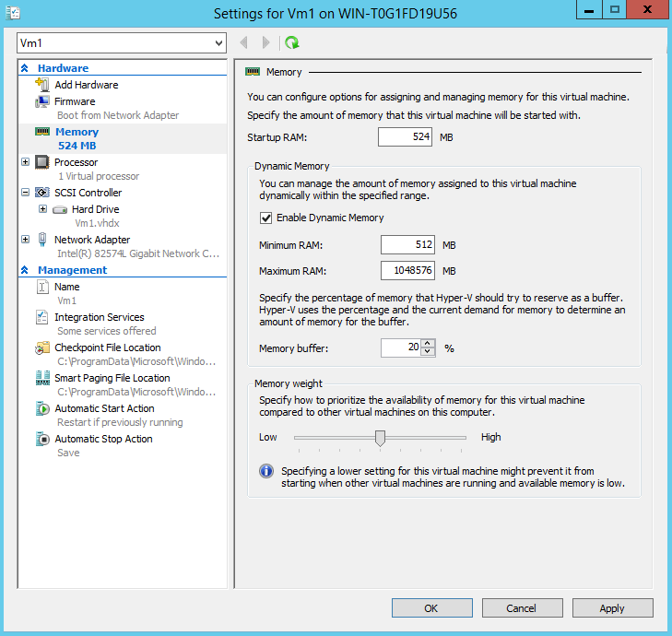Expand the Hard Drive tree node

(x=42, y=209)
